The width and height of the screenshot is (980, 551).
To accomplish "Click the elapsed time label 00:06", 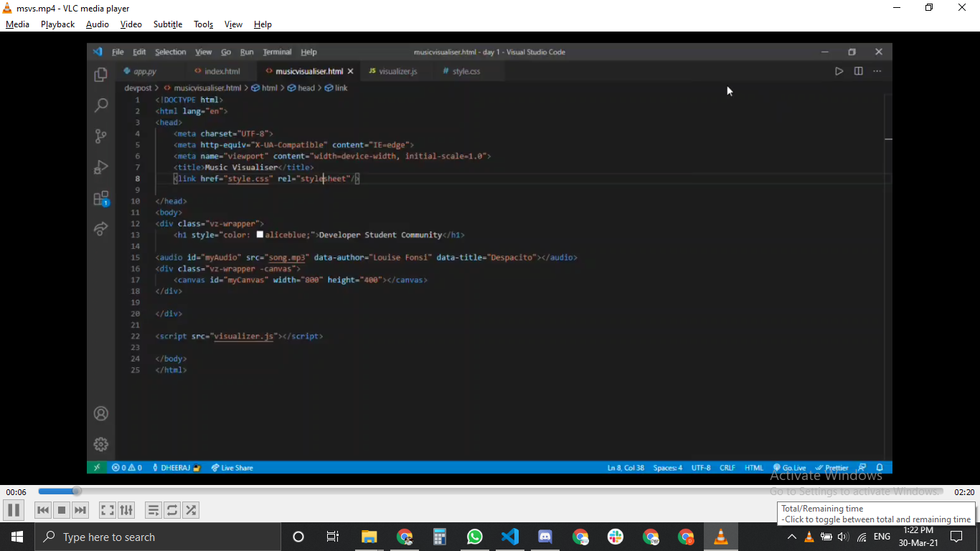I will (x=16, y=492).
